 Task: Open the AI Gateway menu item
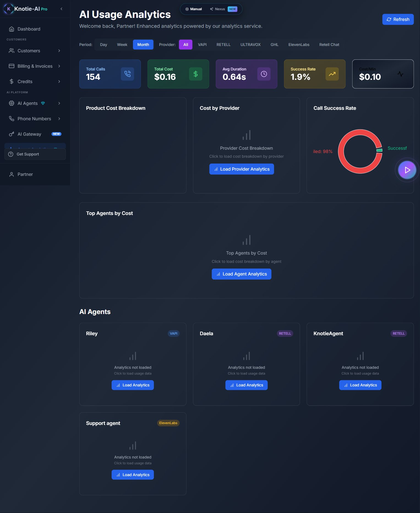click(35, 134)
